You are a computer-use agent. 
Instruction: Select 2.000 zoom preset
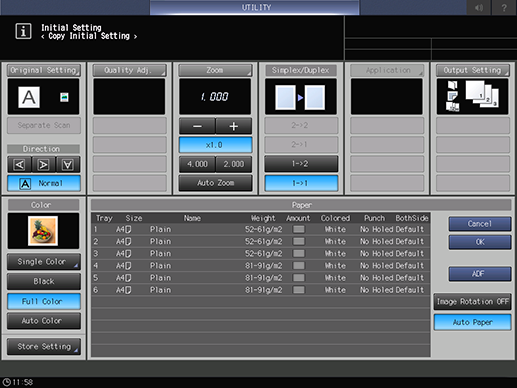[234, 164]
